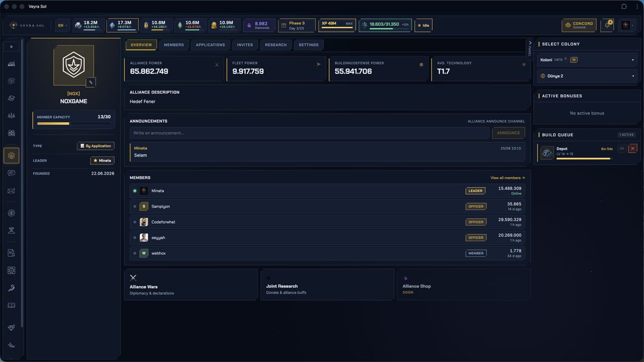Speed up the Depot build with the fast-forward icon
The width and height of the screenshot is (644, 362).
(x=622, y=148)
